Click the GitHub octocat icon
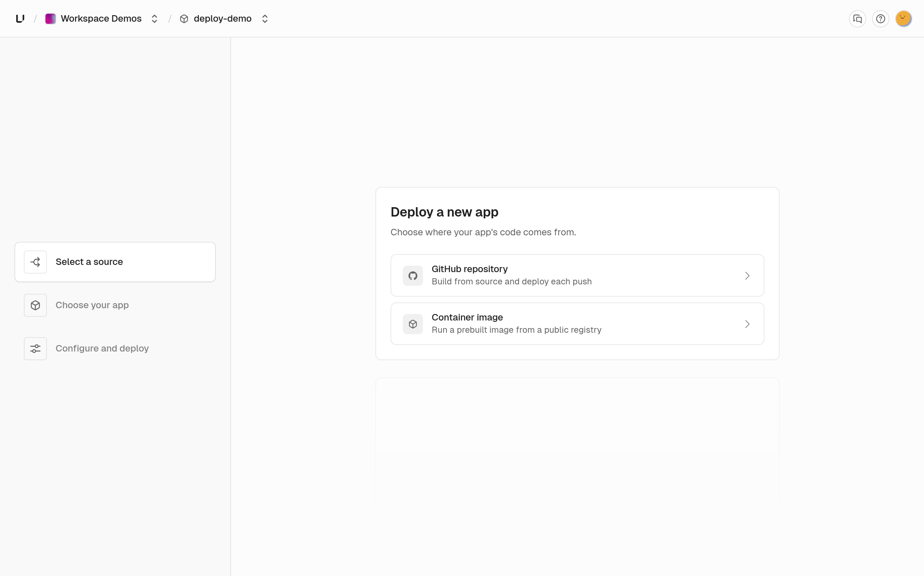Screen dimensions: 924x576 pyautogui.click(x=413, y=275)
